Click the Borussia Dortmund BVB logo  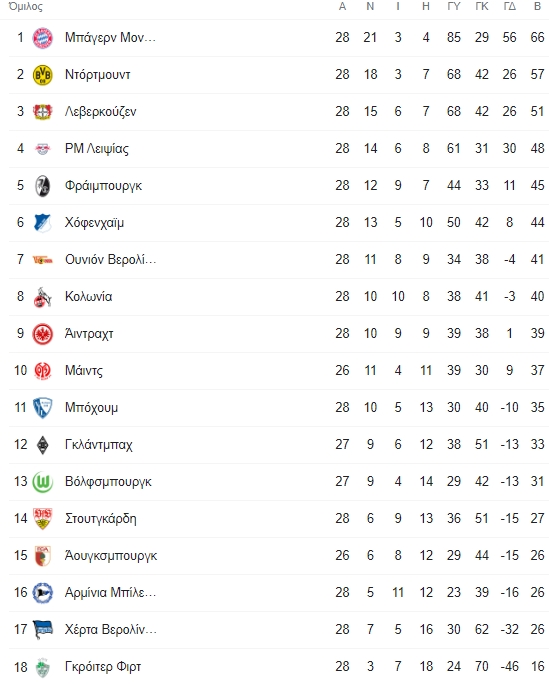pos(43,75)
